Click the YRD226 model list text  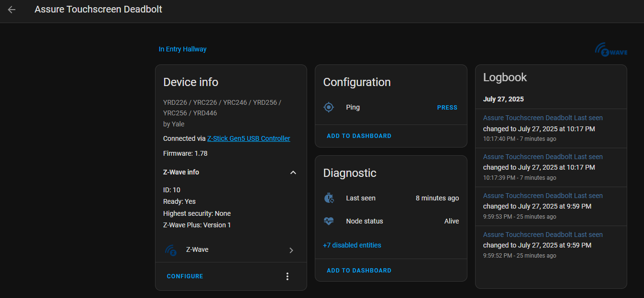(x=222, y=108)
